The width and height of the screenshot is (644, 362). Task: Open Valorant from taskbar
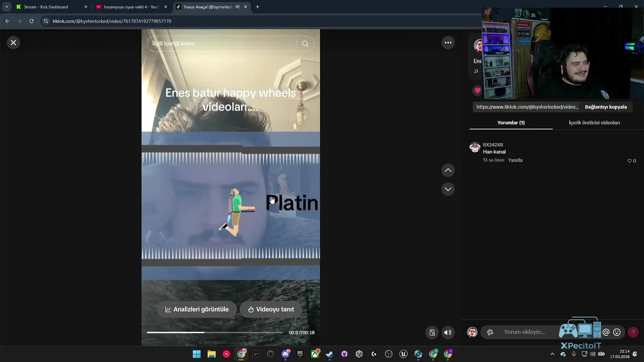tap(256, 354)
